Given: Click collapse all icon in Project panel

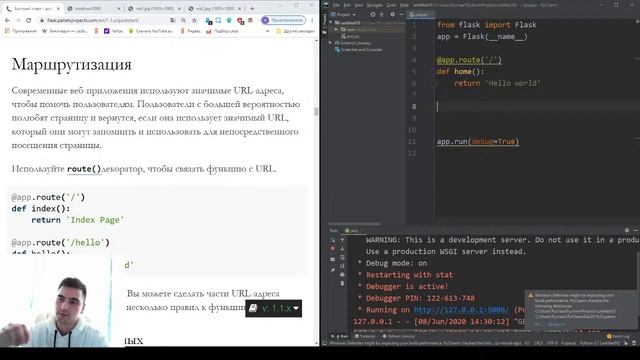Looking at the screenshot, I should [382, 15].
